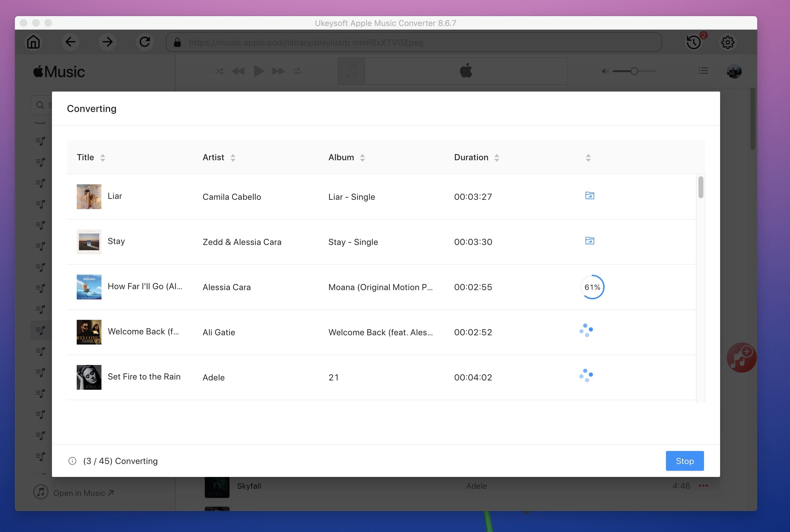This screenshot has width=790, height=532.
Task: Stop the current conversion process
Action: tap(684, 461)
